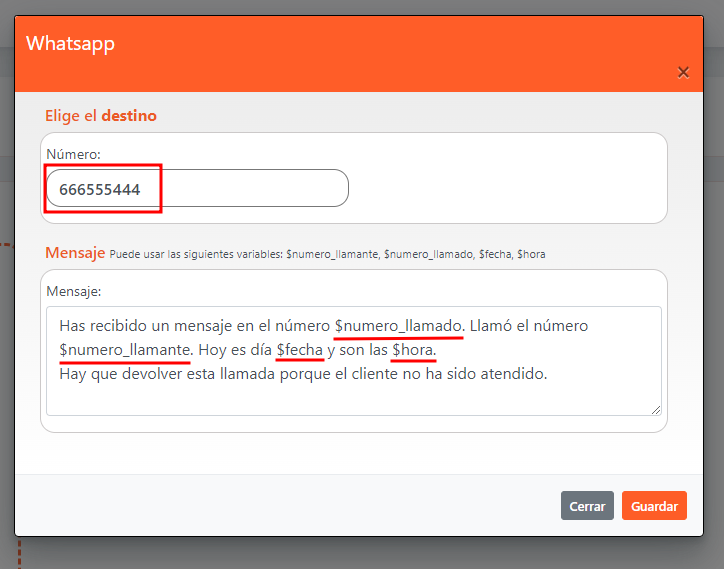Click the 'Elige el destino' heading

pos(101,115)
